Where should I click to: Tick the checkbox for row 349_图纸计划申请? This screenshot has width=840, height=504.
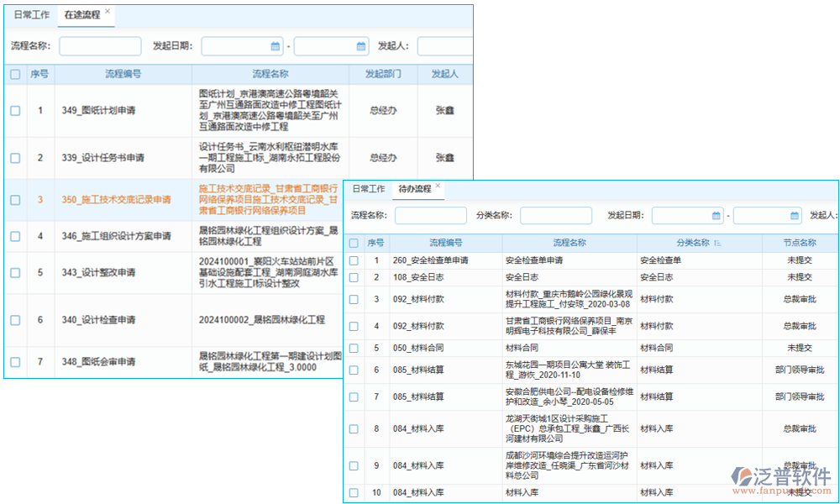pyautogui.click(x=15, y=110)
